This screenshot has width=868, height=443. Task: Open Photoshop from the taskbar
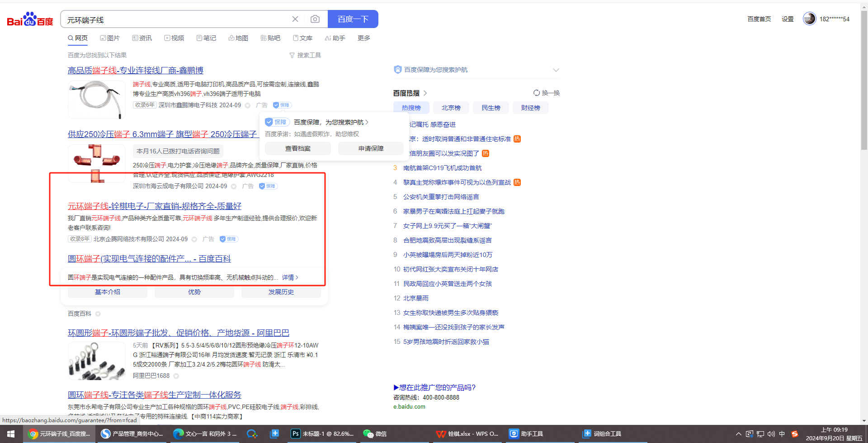pos(322,433)
